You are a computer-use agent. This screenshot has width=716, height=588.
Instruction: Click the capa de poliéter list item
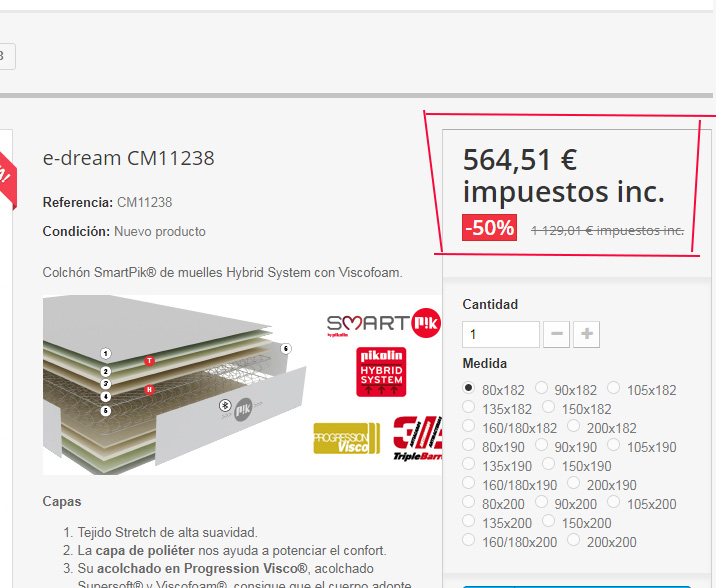tap(232, 551)
